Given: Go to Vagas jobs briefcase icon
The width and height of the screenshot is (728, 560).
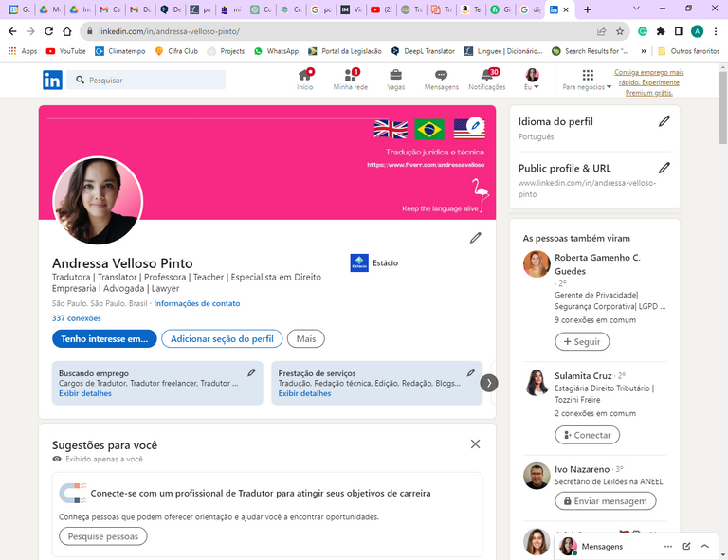Looking at the screenshot, I should tap(395, 76).
